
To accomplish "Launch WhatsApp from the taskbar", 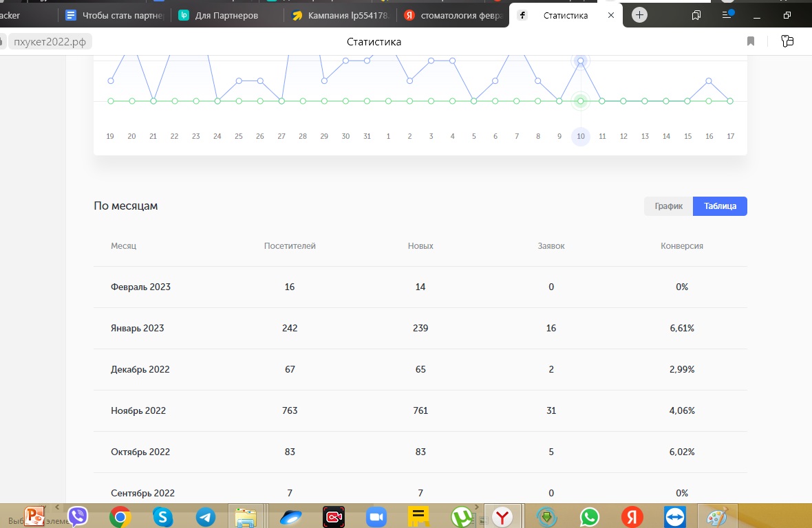I will [589, 516].
